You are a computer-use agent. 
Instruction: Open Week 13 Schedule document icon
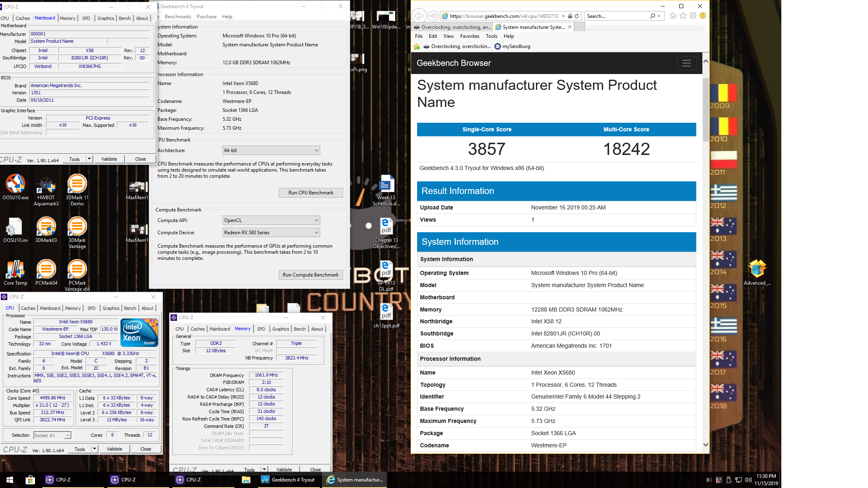click(386, 190)
